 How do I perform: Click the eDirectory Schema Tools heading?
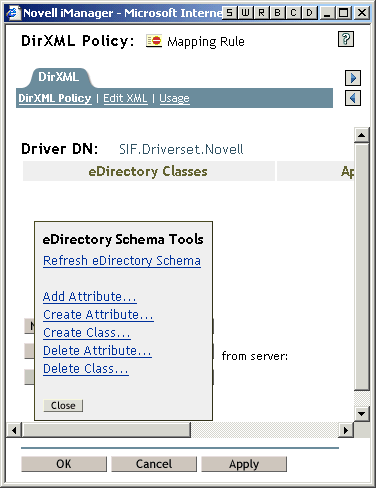(x=123, y=239)
